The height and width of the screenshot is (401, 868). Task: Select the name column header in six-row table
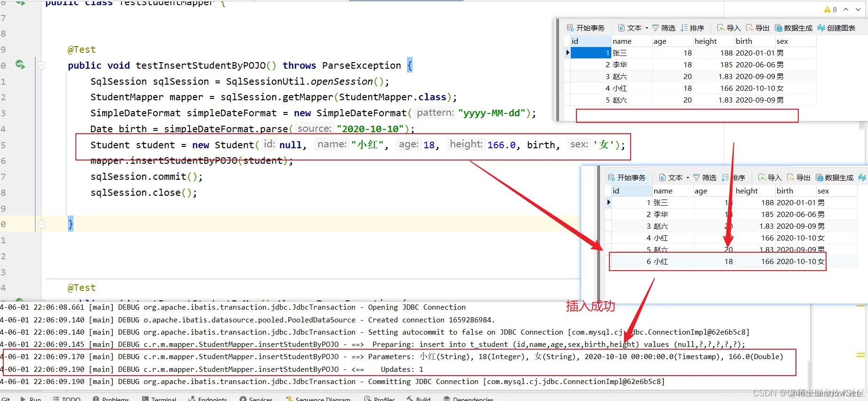pos(673,191)
